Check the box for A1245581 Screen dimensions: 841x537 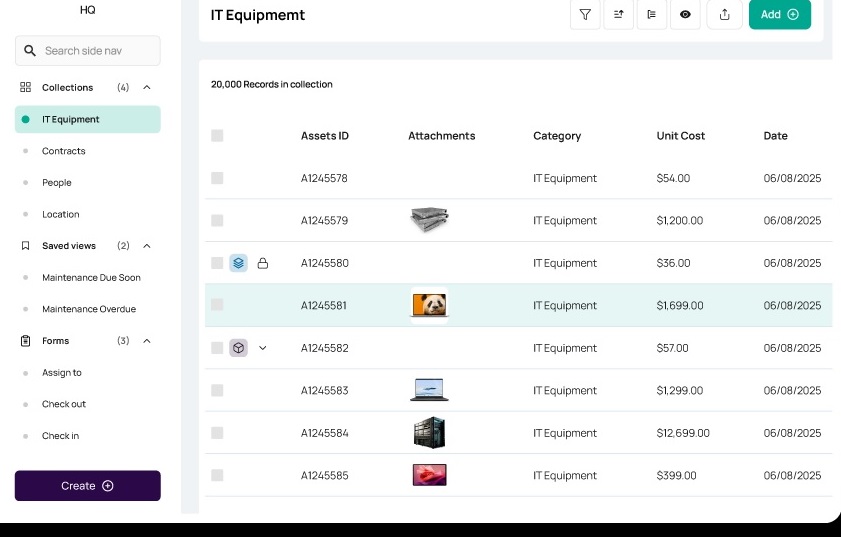coord(217,305)
